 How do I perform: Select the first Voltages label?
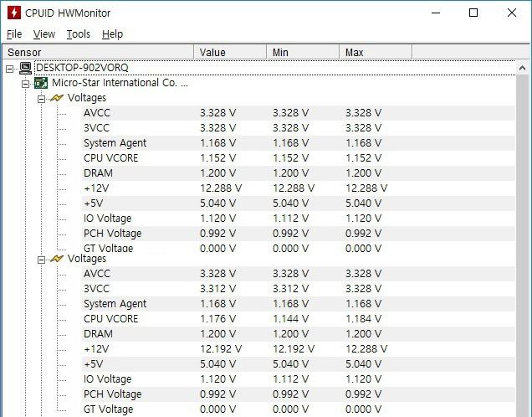pyautogui.click(x=87, y=98)
